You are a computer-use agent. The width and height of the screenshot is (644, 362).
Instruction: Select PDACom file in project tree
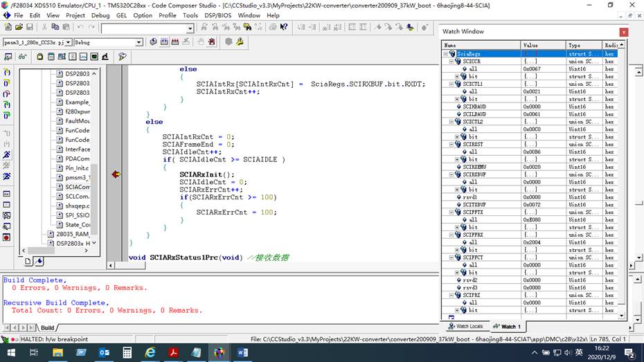click(x=76, y=159)
